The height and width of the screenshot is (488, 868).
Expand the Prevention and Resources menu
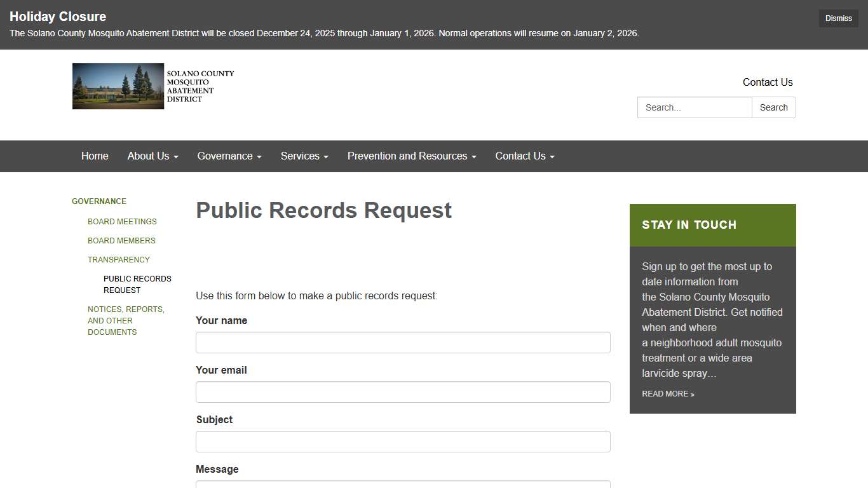(x=411, y=156)
